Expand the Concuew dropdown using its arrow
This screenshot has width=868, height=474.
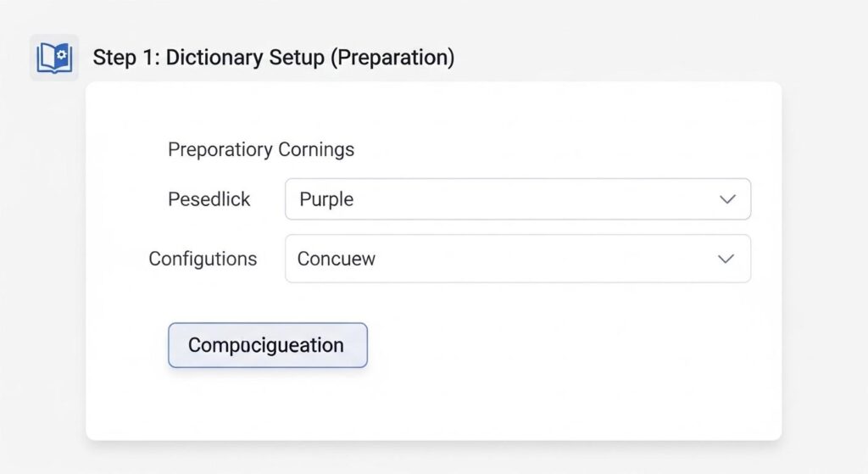(x=726, y=259)
